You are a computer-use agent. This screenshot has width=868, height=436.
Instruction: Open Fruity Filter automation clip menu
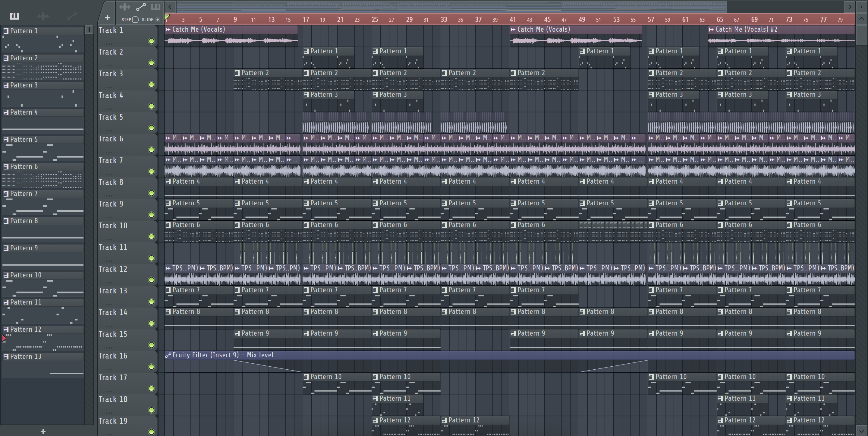click(168, 355)
